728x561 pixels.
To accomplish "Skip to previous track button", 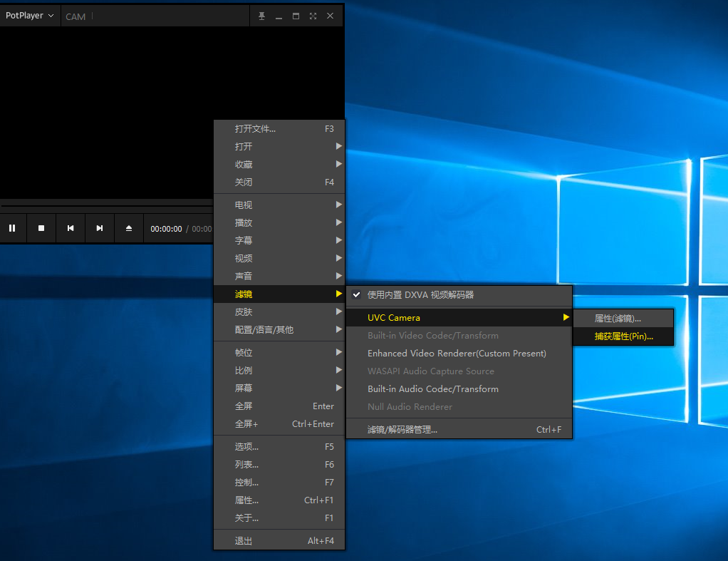I will tap(71, 228).
